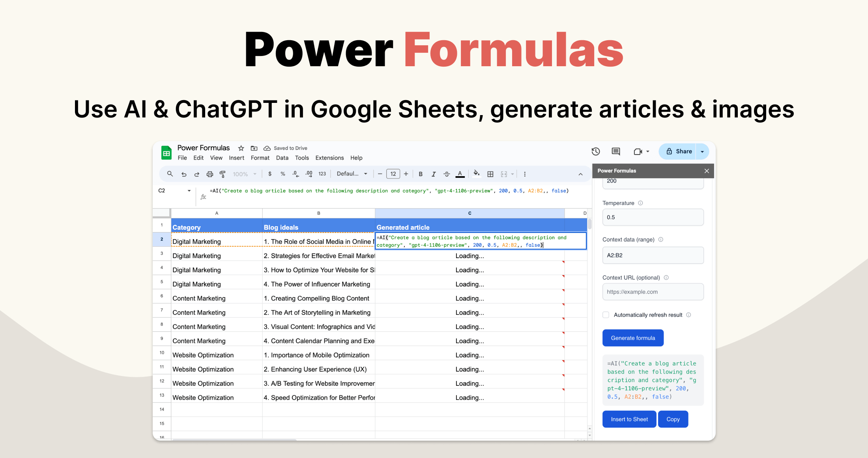Click the undo icon

click(x=184, y=174)
